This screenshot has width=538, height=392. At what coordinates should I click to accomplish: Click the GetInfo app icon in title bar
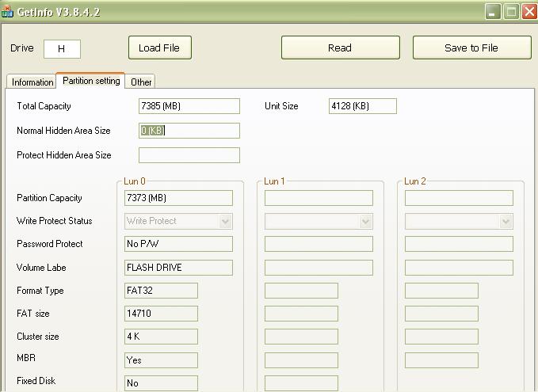click(x=7, y=12)
